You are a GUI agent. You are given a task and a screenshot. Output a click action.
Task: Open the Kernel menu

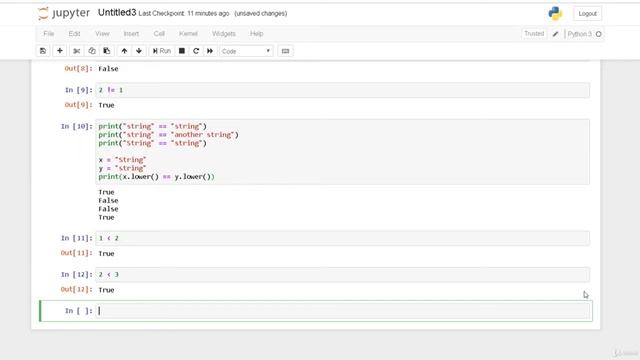[x=188, y=33]
